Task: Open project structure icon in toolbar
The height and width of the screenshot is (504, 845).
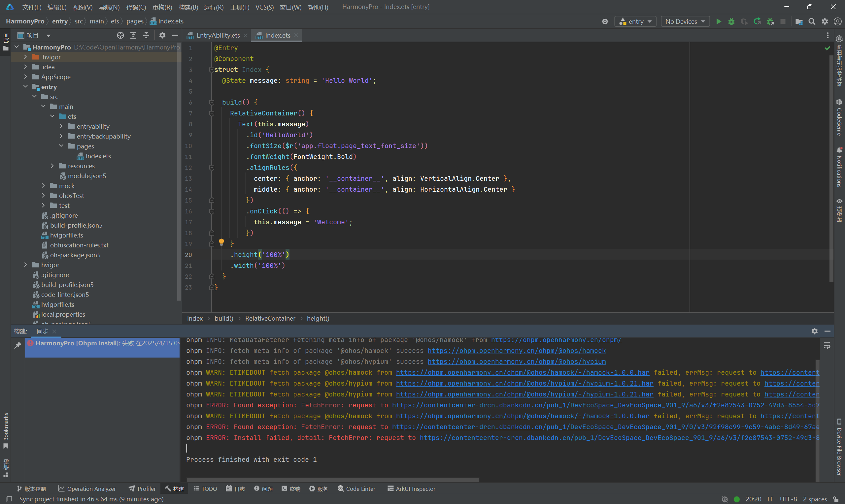Action: tap(799, 21)
